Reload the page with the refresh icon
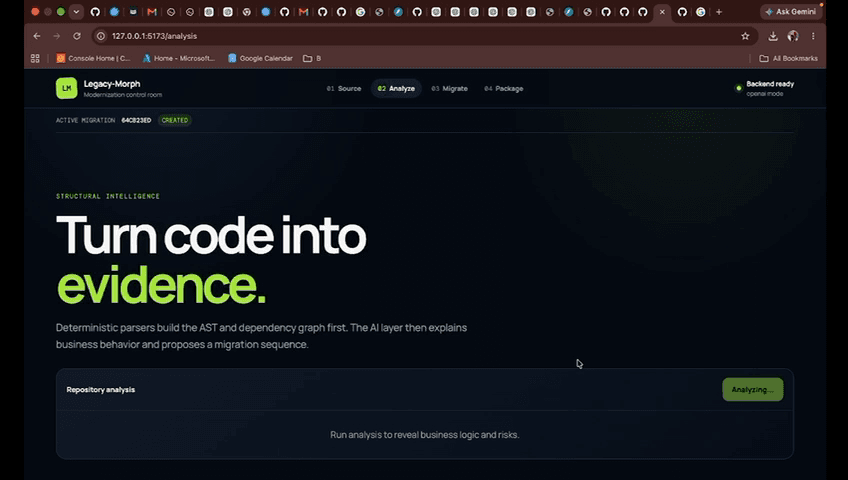 77,36
